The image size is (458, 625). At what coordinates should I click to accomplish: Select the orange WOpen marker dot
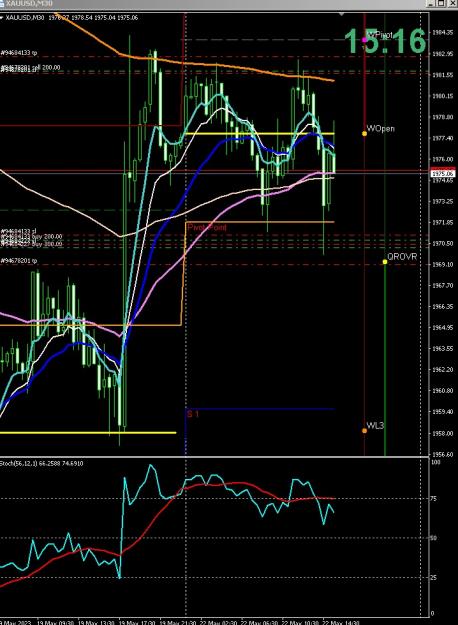tap(364, 134)
